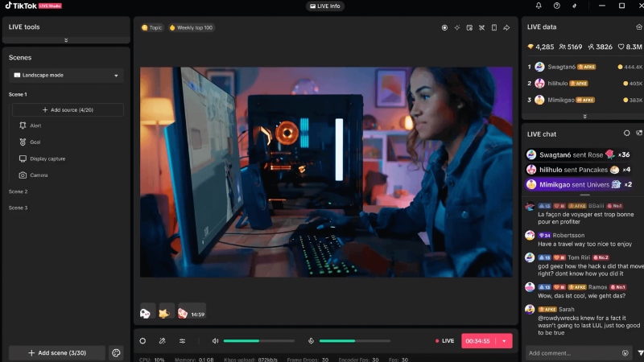Open the dropdown arrow beside the live timer
This screenshot has width=644, height=362.
point(504,341)
